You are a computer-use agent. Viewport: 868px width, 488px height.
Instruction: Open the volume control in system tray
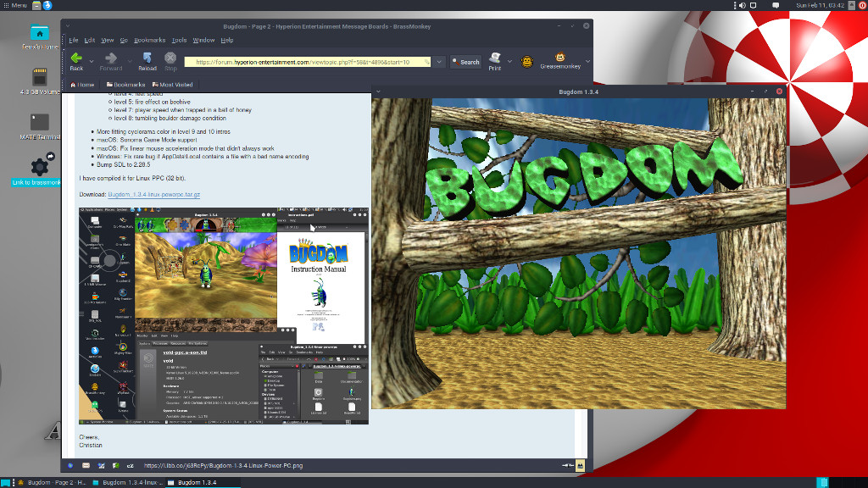(x=743, y=5)
